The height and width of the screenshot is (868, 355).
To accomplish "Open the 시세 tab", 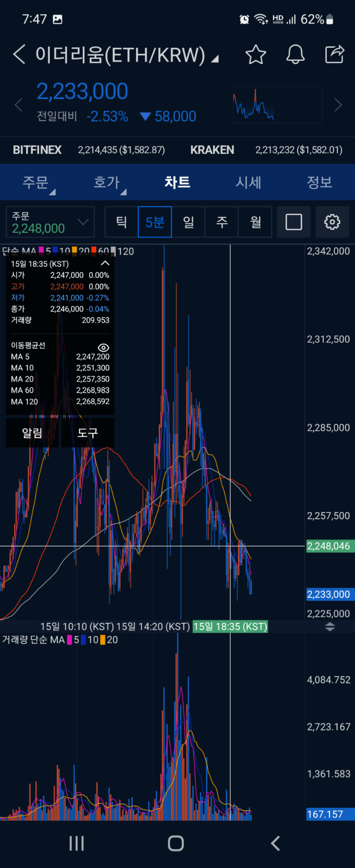I will [x=248, y=182].
